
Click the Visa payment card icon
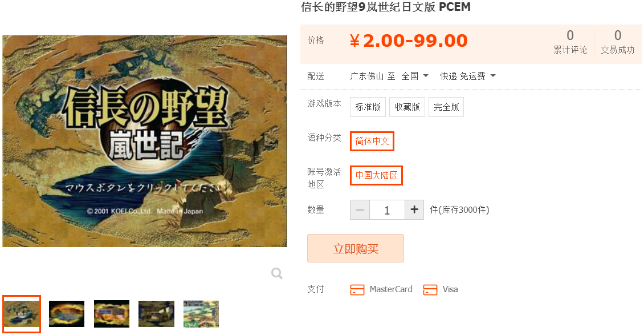pos(430,289)
